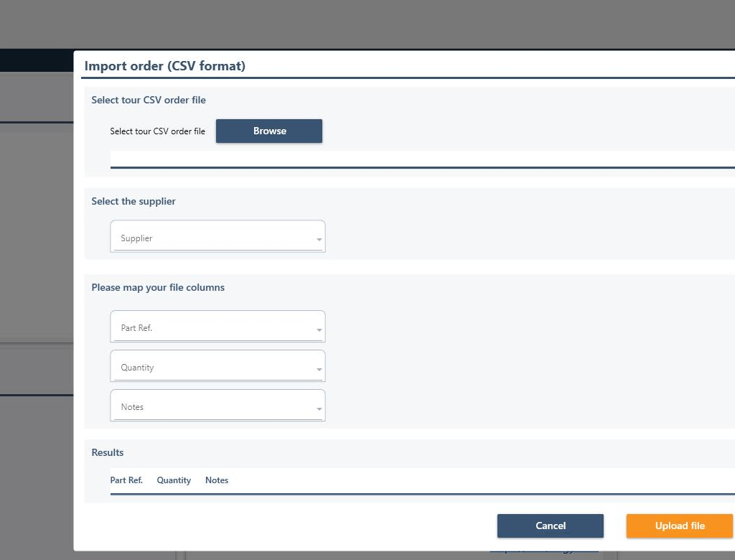
Task: Open the Notes column mapping dropdown
Action: [x=217, y=406]
